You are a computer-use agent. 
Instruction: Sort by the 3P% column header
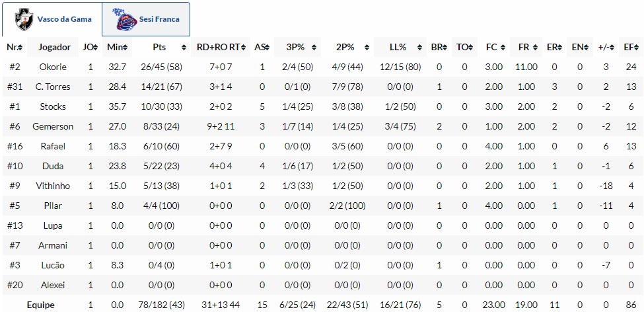coord(295,48)
